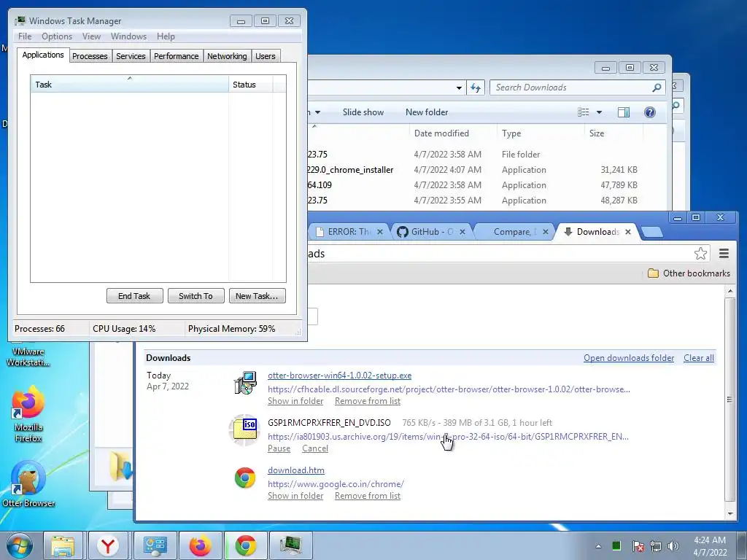747x560 pixels.
Task: Click the New Task... button
Action: 257,296
